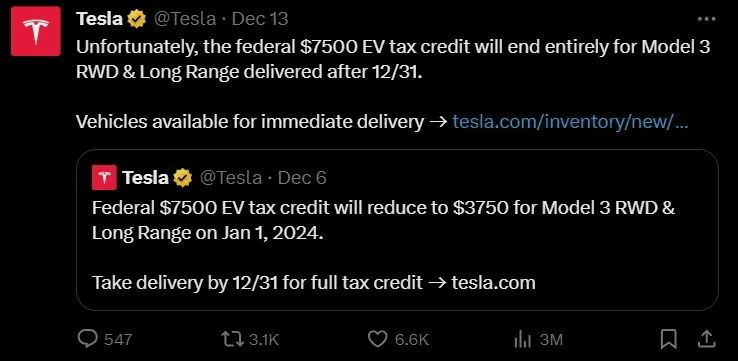
Task: Open the Dec 6 timestamp in quoted tweet
Action: [302, 177]
